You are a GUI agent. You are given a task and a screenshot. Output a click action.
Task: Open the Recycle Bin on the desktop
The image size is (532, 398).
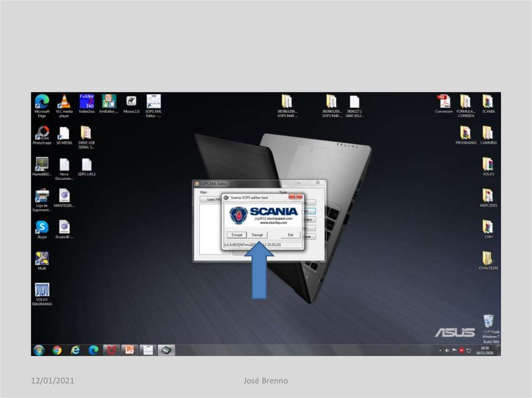click(x=488, y=321)
